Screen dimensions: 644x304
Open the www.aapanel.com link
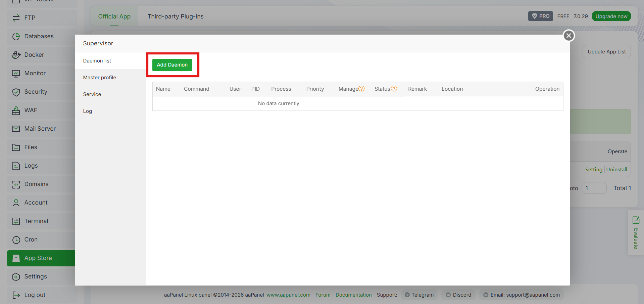(289, 295)
